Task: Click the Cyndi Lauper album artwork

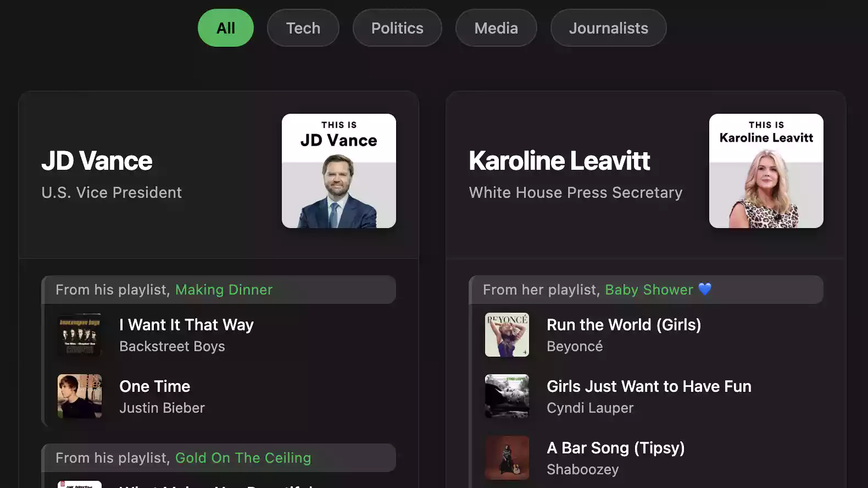Action: click(507, 396)
